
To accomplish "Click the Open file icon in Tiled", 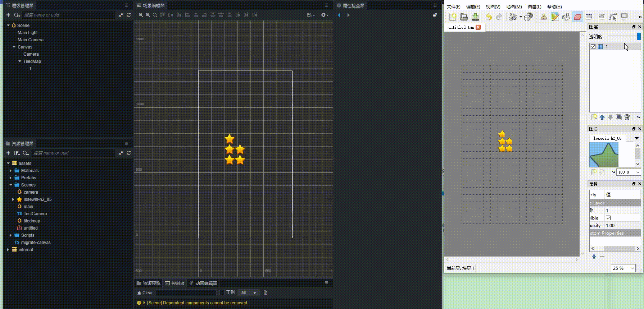I will [464, 17].
